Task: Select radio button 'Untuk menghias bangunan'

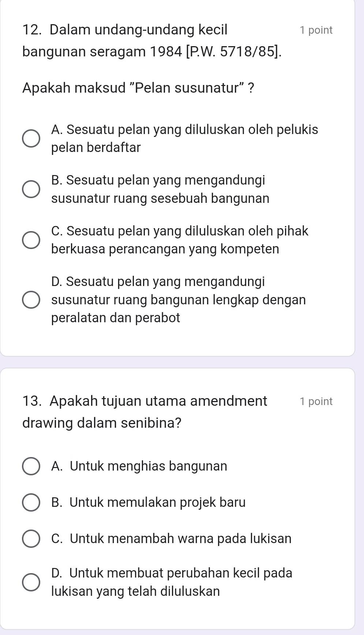Action: [31, 466]
